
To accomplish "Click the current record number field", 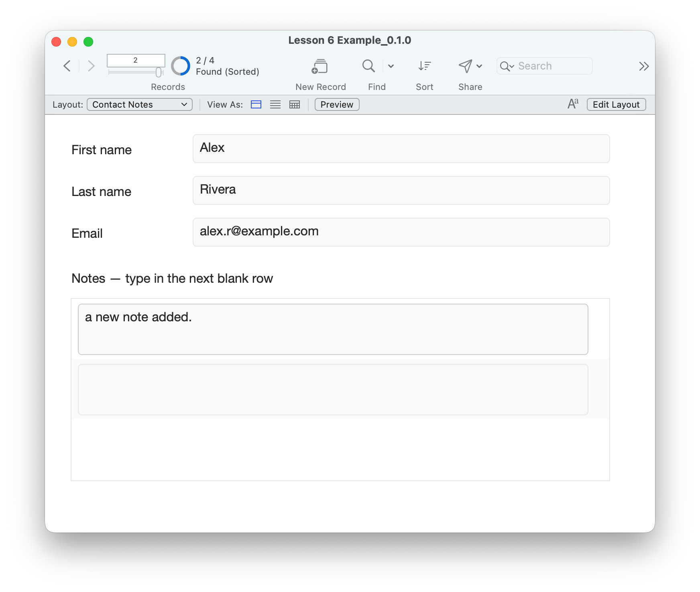I will pyautogui.click(x=136, y=60).
